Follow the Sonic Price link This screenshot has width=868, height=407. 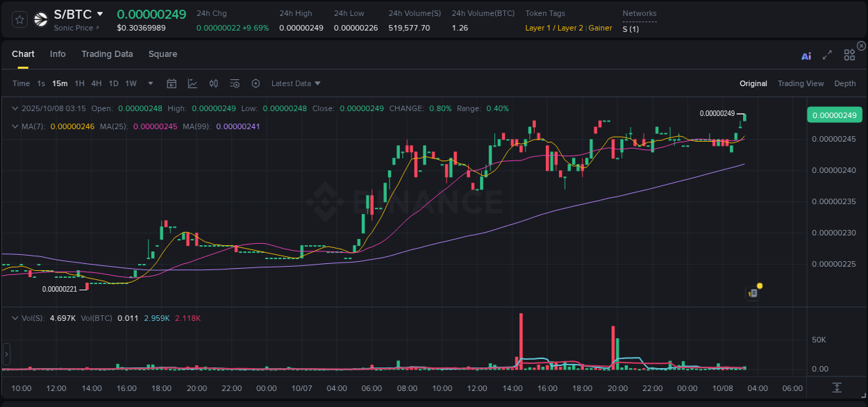(72, 28)
